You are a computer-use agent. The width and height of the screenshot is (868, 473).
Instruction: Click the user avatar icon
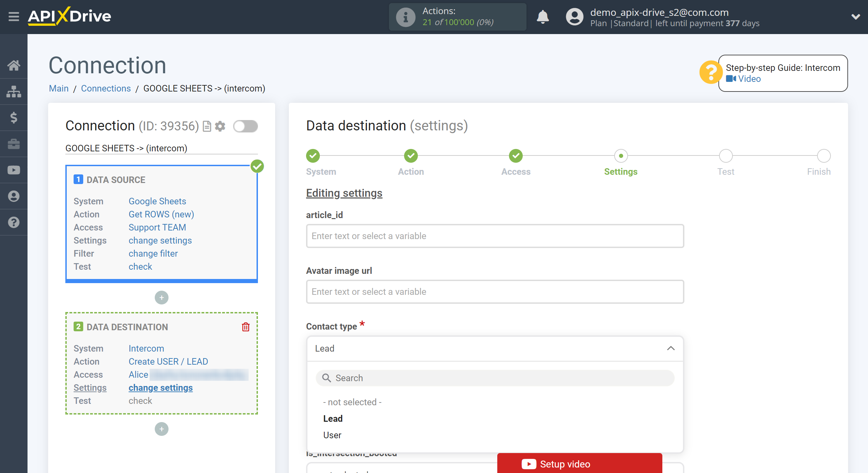click(574, 17)
